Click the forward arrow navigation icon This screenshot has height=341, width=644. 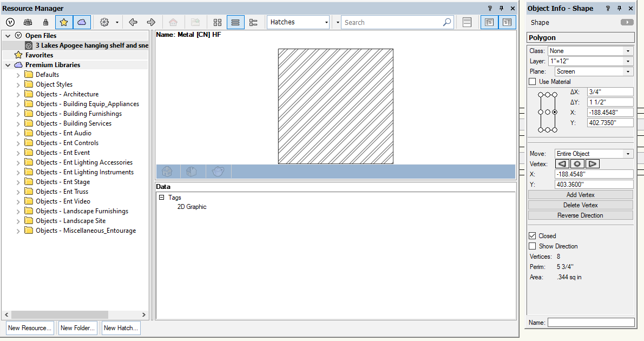pos(151,22)
